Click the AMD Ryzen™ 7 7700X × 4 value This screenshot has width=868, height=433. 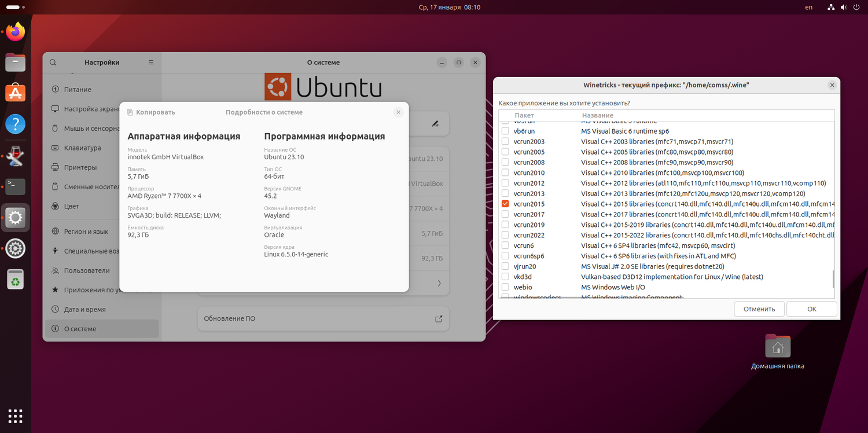pyautogui.click(x=164, y=196)
